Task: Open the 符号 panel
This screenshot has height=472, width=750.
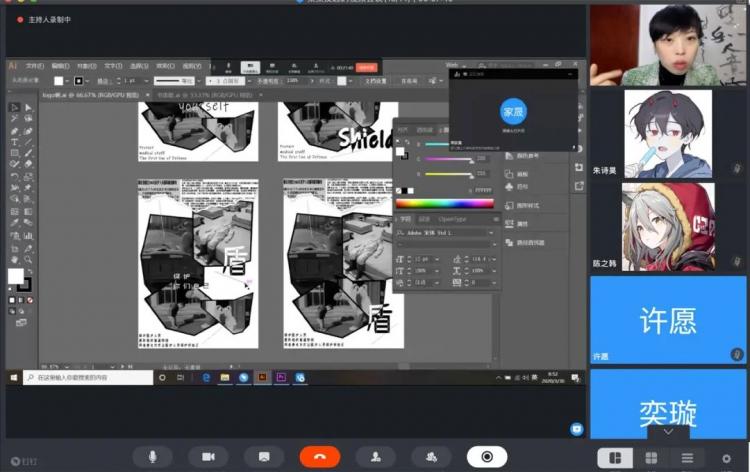Action: pyautogui.click(x=517, y=187)
